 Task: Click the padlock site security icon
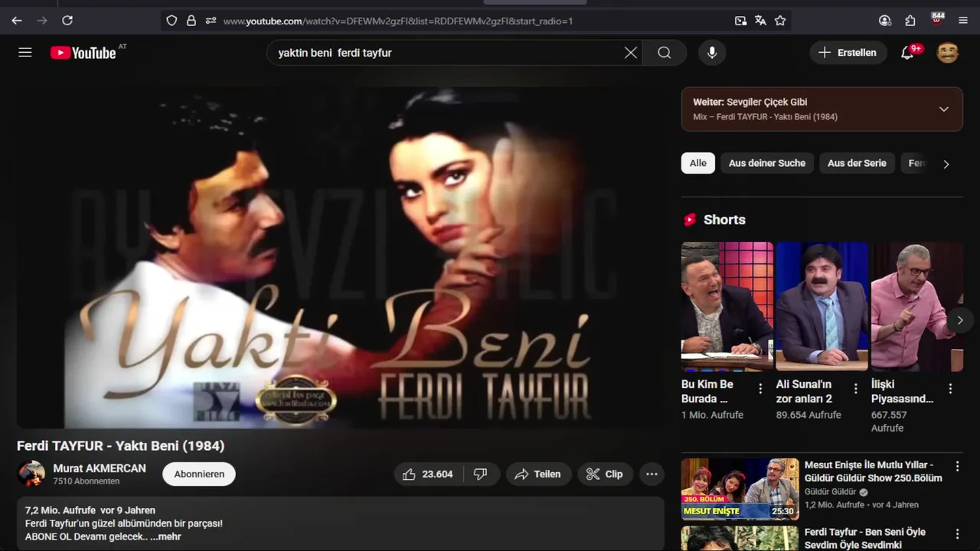click(x=191, y=21)
